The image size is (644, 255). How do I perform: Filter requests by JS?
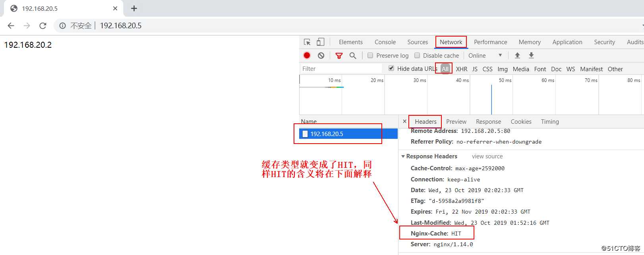pos(475,69)
